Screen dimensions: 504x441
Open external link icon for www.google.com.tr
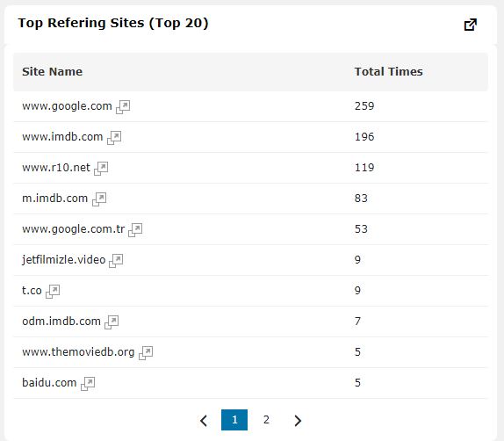coord(135,230)
